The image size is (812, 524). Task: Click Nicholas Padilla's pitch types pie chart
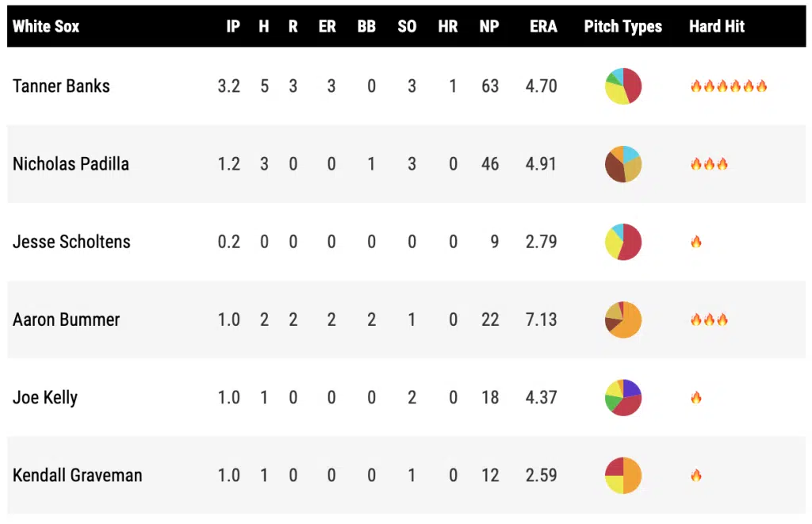pos(622,164)
